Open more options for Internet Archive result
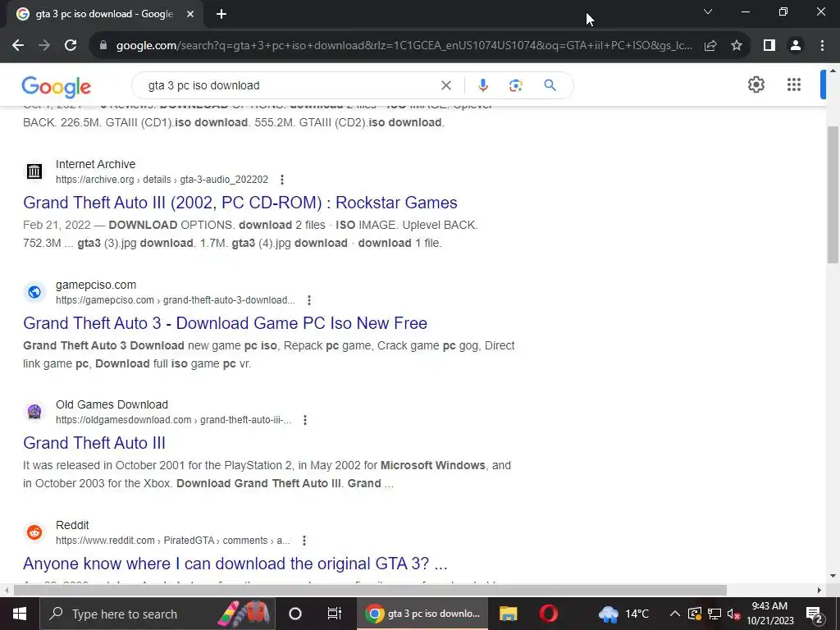 [282, 180]
